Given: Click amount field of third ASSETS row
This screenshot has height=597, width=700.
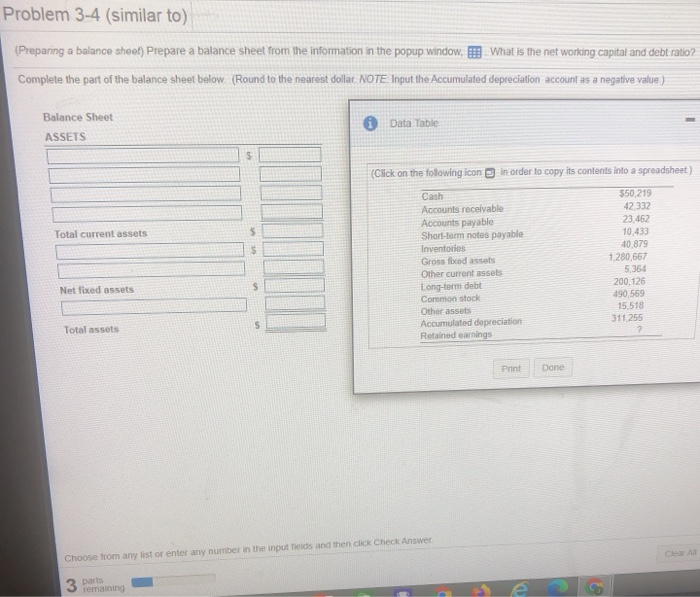Looking at the screenshot, I should (292, 192).
